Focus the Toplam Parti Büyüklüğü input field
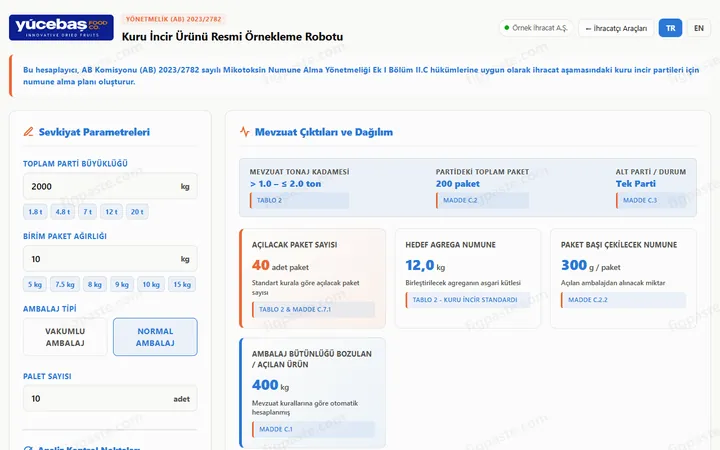720x450 pixels. pyautogui.click(x=110, y=186)
